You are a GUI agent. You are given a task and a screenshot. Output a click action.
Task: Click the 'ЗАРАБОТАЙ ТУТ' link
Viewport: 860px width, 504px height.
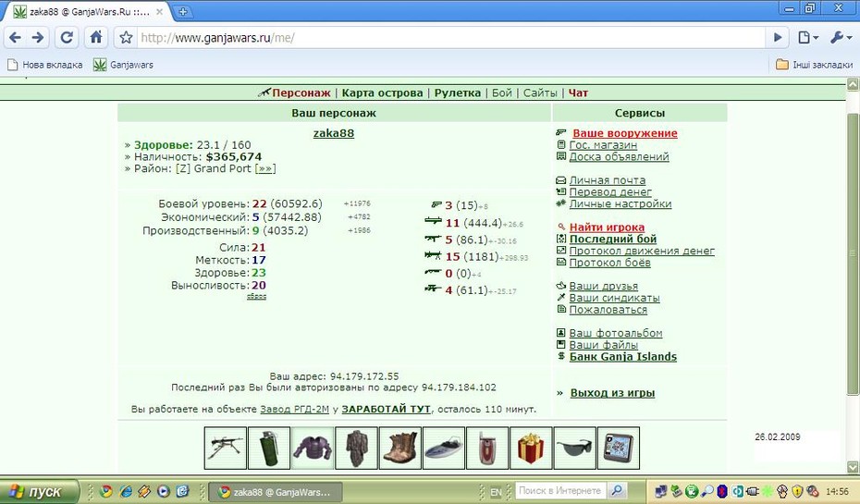coord(387,409)
